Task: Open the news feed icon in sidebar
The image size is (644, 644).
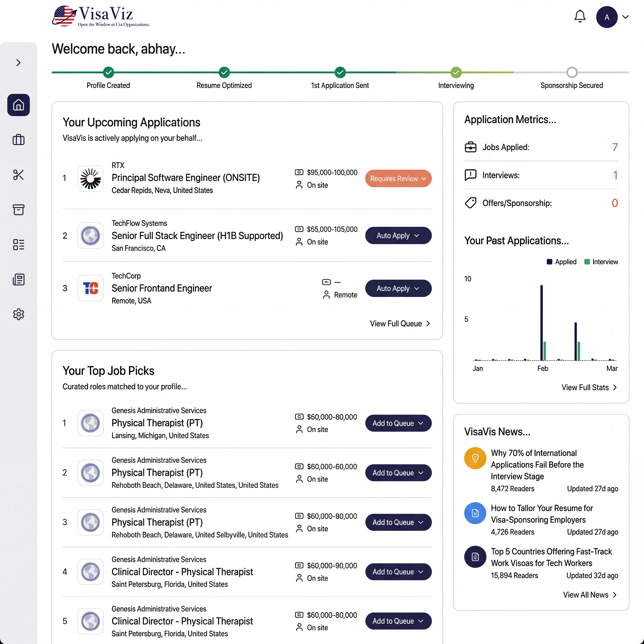Action: coord(18,279)
